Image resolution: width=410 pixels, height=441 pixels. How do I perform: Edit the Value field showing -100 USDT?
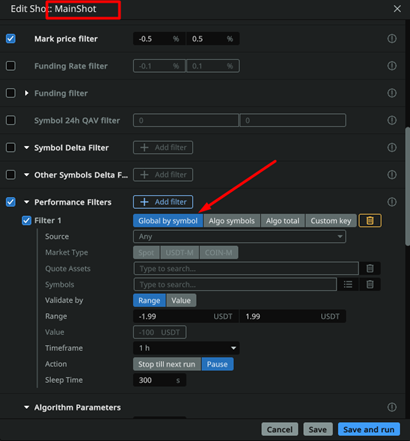tap(160, 332)
